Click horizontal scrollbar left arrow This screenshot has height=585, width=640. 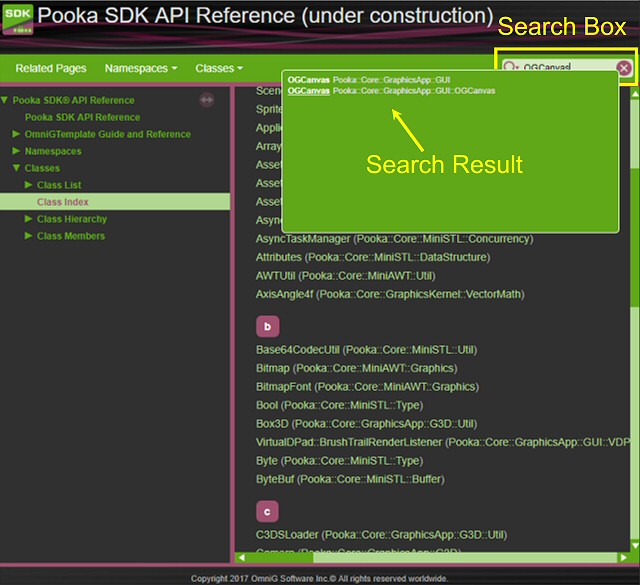[x=242, y=558]
